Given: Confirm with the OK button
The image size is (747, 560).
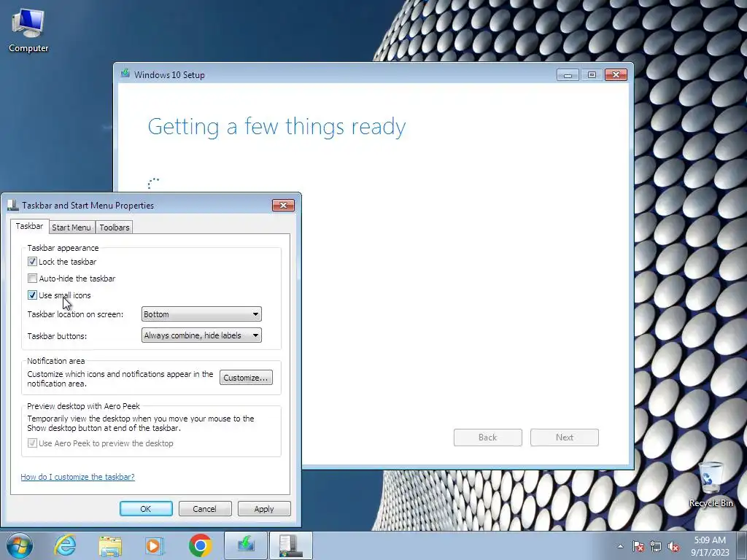Looking at the screenshot, I should (x=146, y=508).
